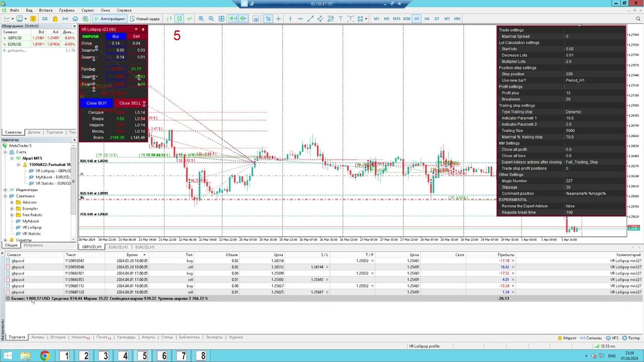
Task: Select the trendline drawing tool
Action: 310,19
